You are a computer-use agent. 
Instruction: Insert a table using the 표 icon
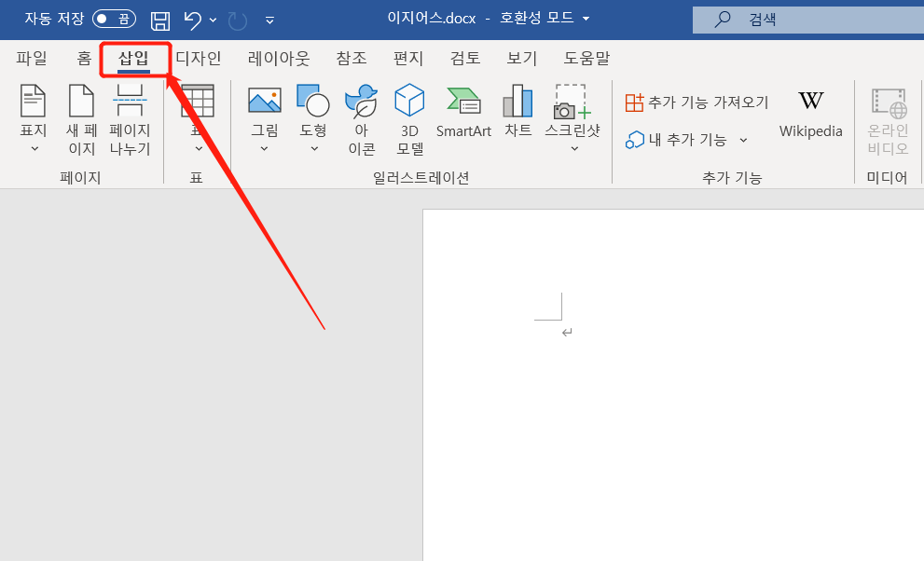coord(199,103)
